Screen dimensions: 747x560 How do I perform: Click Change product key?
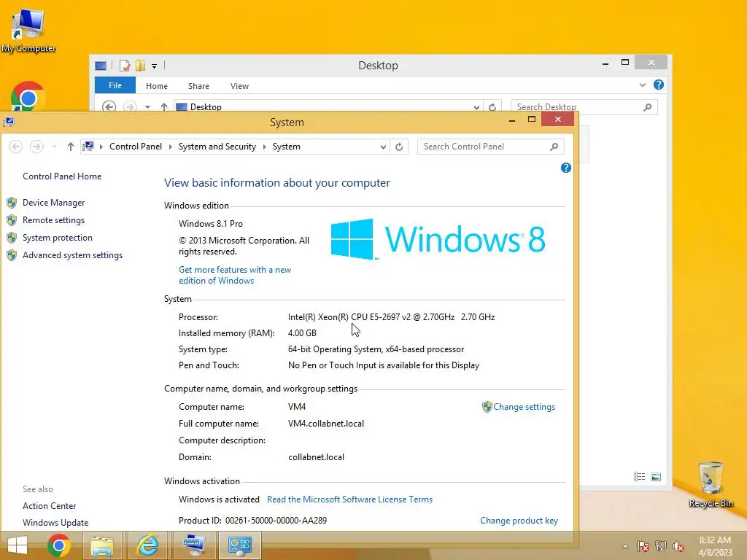(519, 521)
